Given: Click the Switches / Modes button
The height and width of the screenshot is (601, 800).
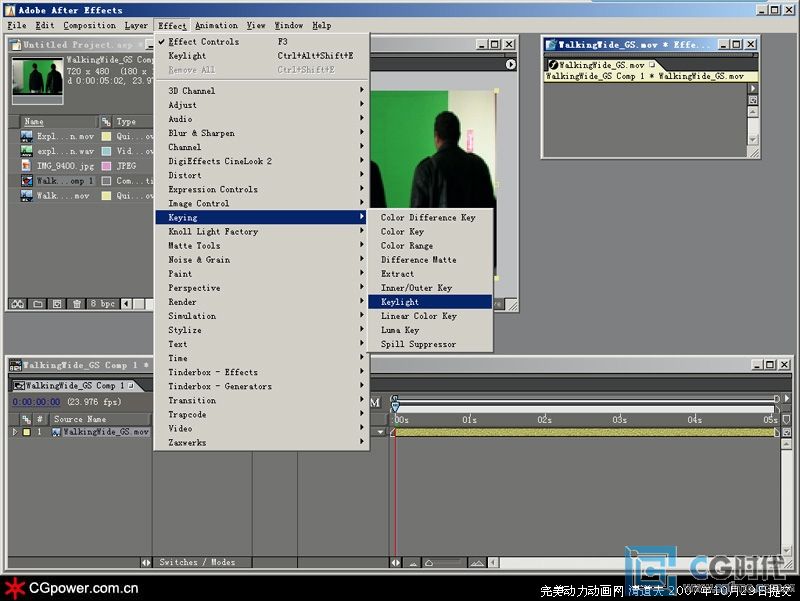Looking at the screenshot, I should (x=197, y=562).
